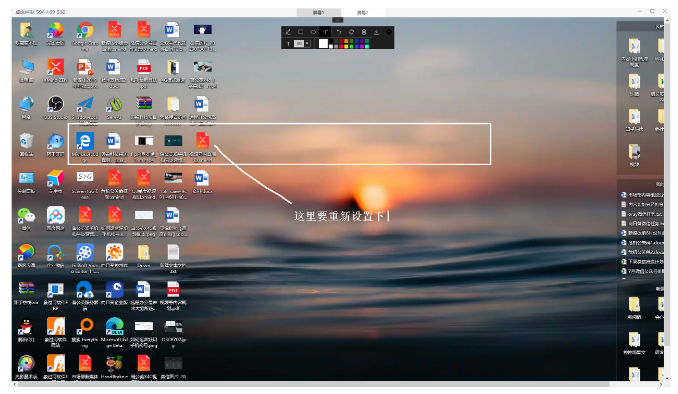678x394 pixels.
Task: Select the ellipse annotation tool
Action: point(313,32)
